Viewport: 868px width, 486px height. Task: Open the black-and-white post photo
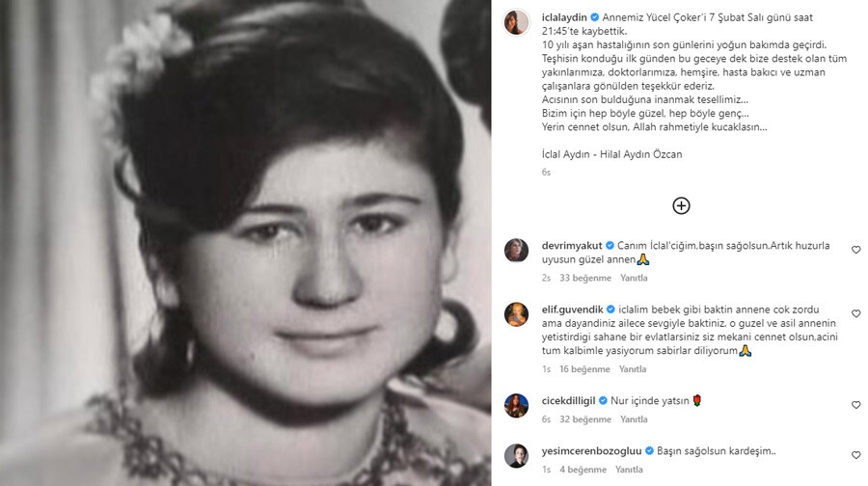pyautogui.click(x=245, y=243)
